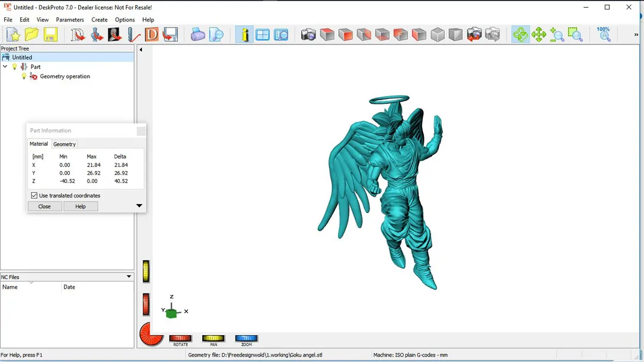The image size is (644, 362).
Task: Open the View menu
Action: pyautogui.click(x=42, y=20)
